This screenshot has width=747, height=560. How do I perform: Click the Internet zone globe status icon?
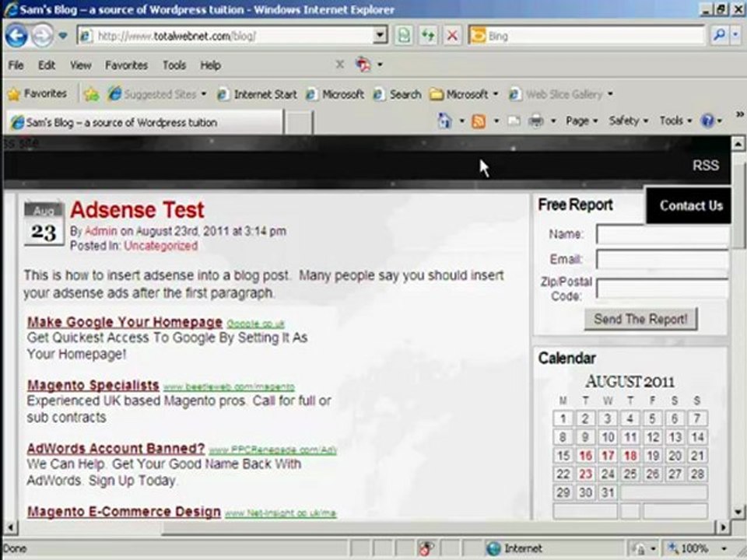pos(493,548)
